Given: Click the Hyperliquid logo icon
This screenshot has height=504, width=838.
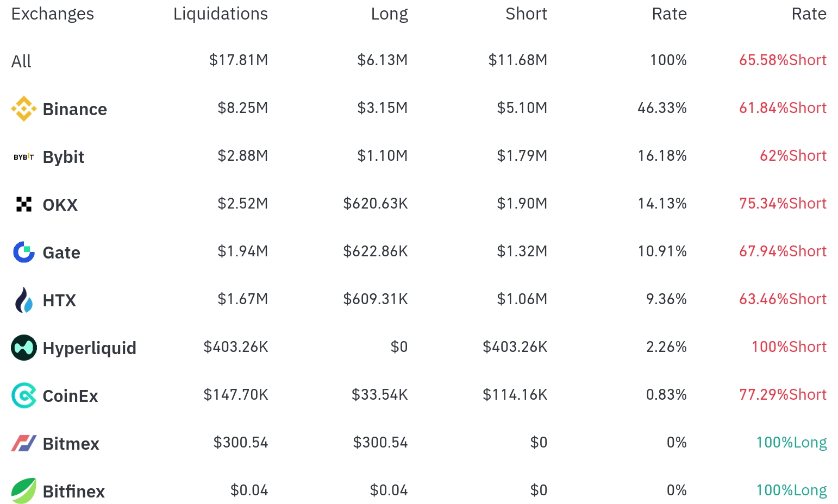Looking at the screenshot, I should 24,348.
